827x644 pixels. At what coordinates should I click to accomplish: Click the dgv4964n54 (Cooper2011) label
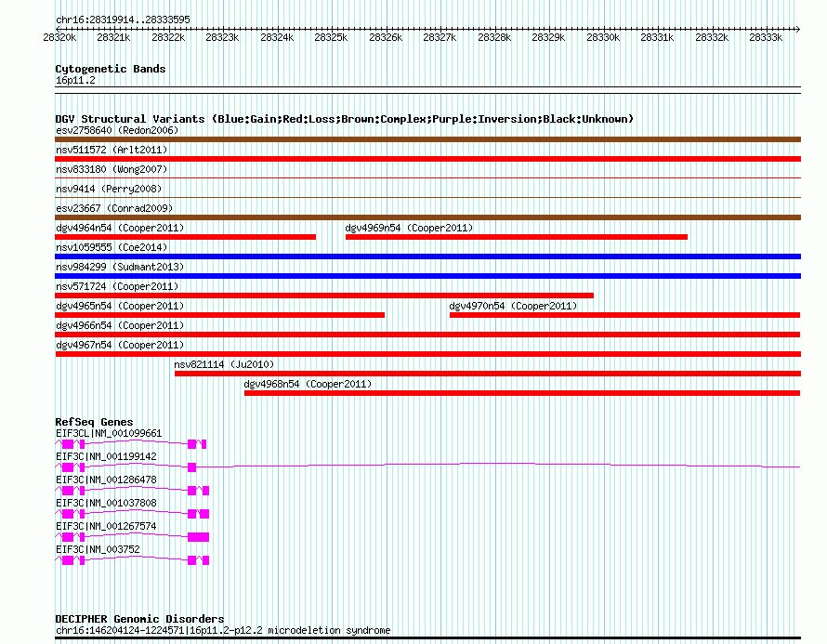(x=120, y=228)
